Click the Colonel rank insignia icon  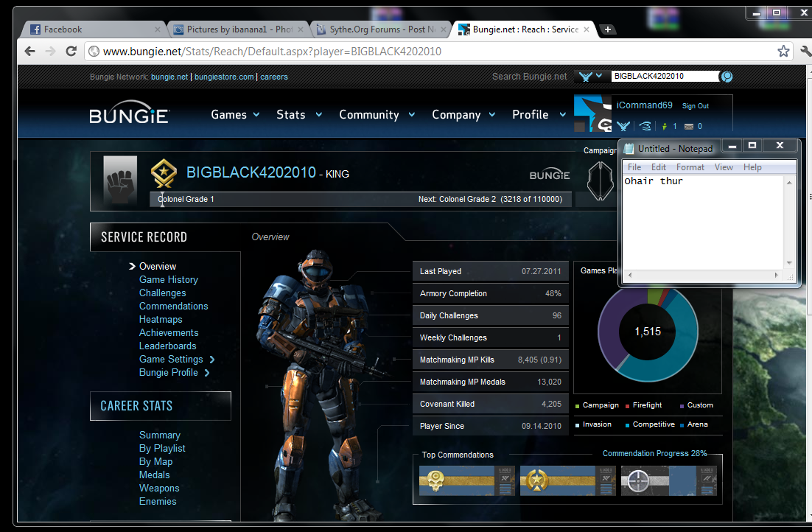(x=164, y=172)
